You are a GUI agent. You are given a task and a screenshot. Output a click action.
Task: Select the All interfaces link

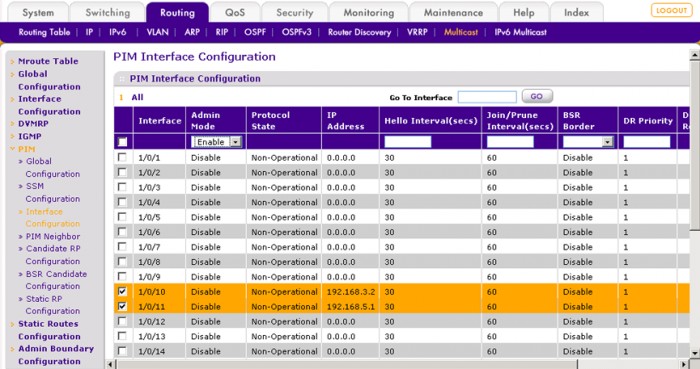point(137,97)
